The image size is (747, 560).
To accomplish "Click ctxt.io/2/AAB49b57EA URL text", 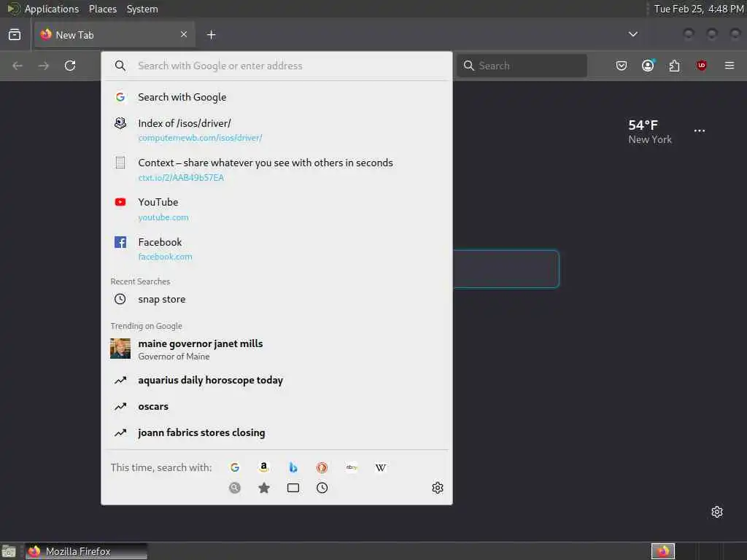I will tap(181, 178).
